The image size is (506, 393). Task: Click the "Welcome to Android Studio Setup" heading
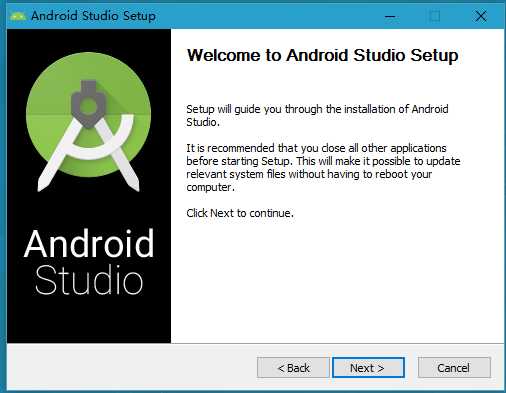[x=322, y=55]
